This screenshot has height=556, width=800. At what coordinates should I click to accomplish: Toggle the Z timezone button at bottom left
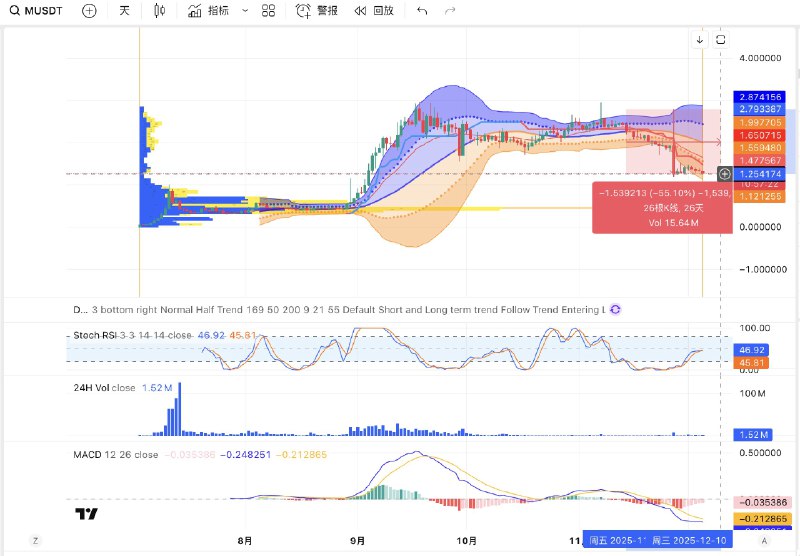[x=35, y=540]
